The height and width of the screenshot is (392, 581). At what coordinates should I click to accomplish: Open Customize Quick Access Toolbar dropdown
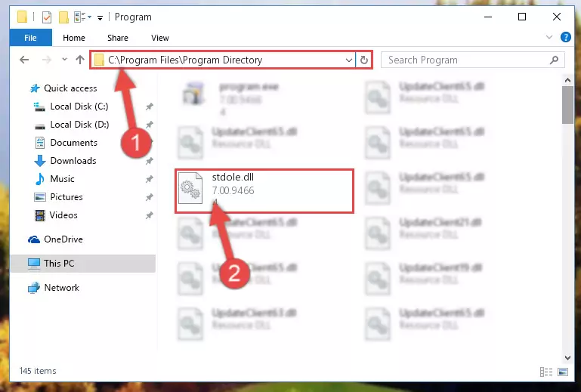tap(100, 17)
